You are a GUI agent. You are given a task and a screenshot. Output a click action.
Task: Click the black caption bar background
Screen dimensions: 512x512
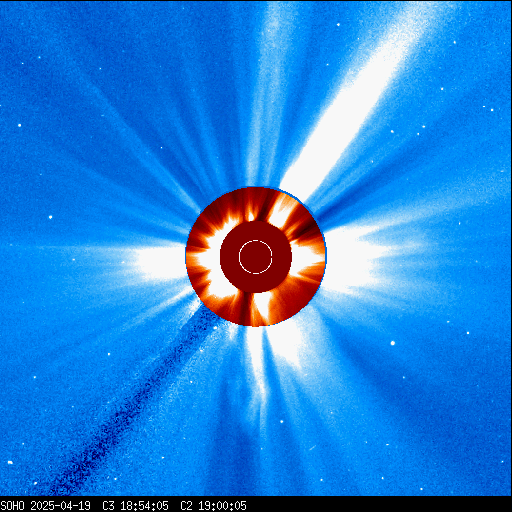click(256, 504)
